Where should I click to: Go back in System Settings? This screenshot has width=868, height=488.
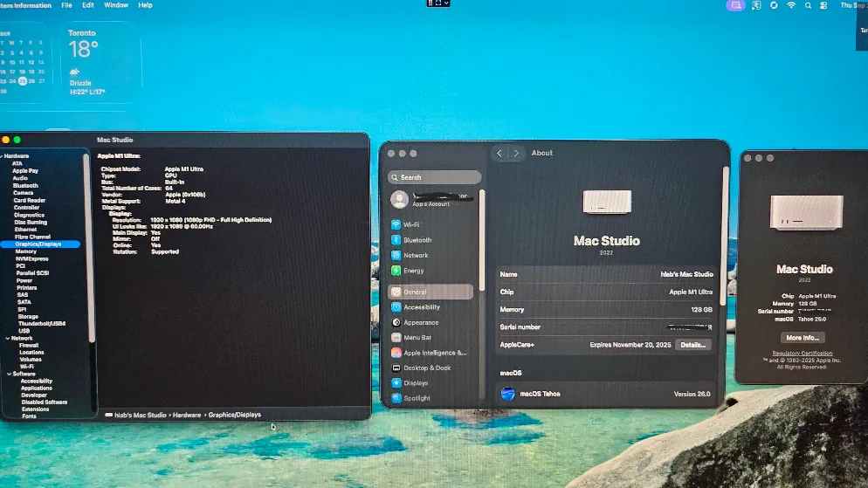pyautogui.click(x=499, y=154)
